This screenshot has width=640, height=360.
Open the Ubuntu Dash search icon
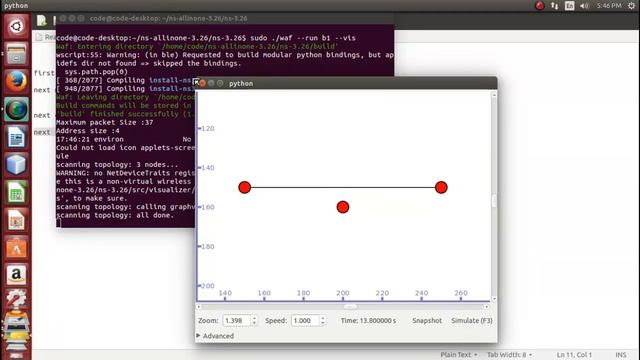click(16, 27)
